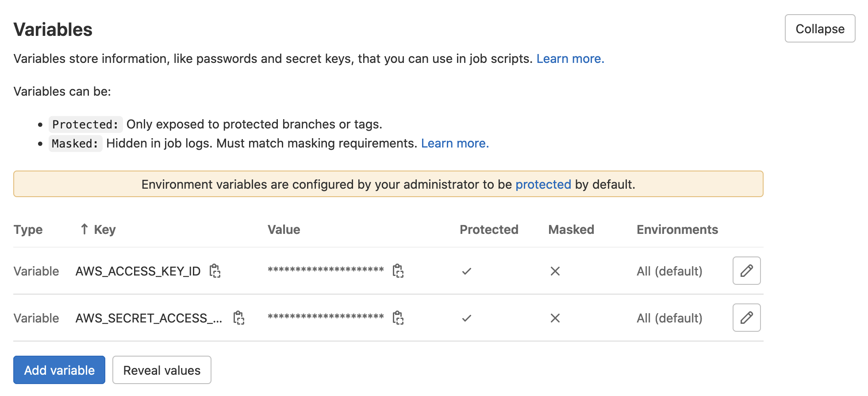The height and width of the screenshot is (396, 868).
Task: Toggle Protected status checkmark for AWS_ACCESS_KEY_ID
Action: tap(467, 271)
